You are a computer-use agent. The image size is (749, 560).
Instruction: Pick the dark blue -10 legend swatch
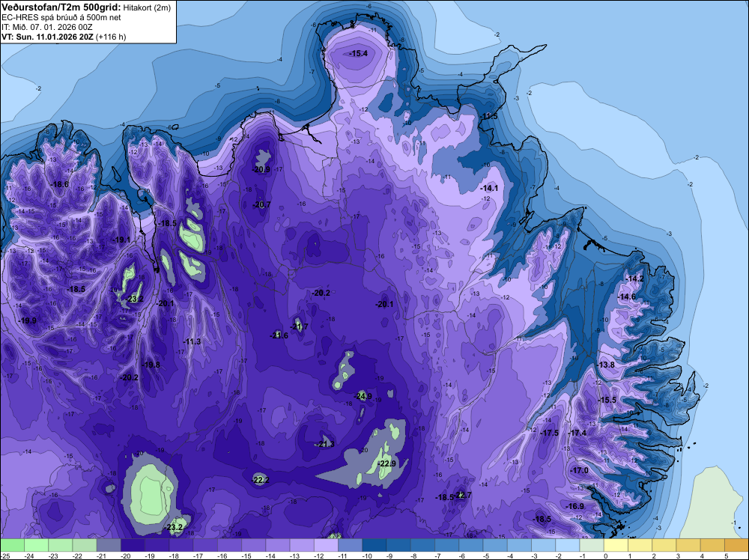tap(374, 545)
